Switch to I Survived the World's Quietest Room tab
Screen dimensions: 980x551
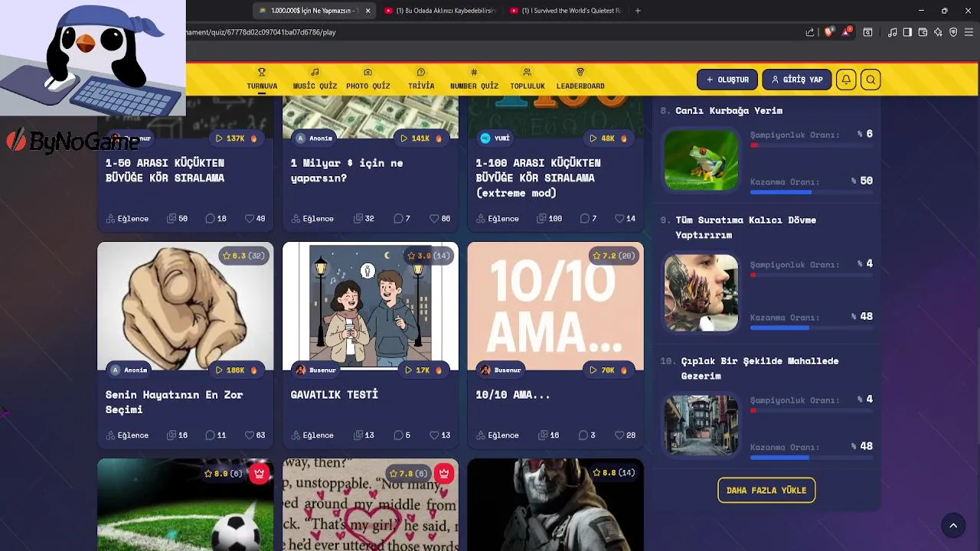pyautogui.click(x=566, y=11)
